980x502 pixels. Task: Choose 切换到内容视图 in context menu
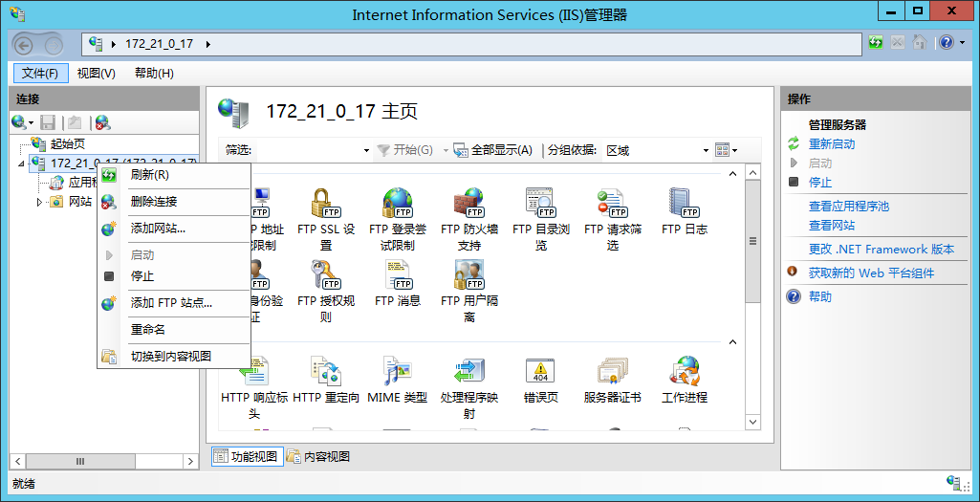174,357
